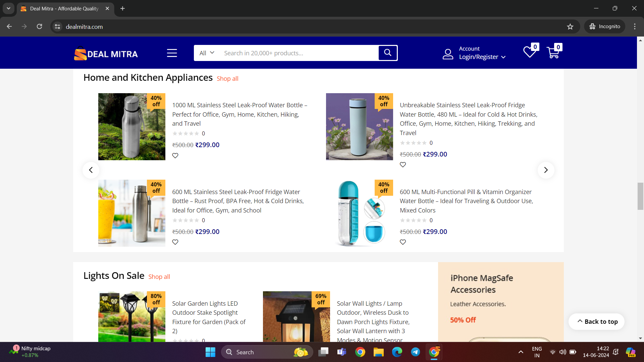Screen dimensions: 644x362
Task: Click the Back to top button
Action: [597, 321]
